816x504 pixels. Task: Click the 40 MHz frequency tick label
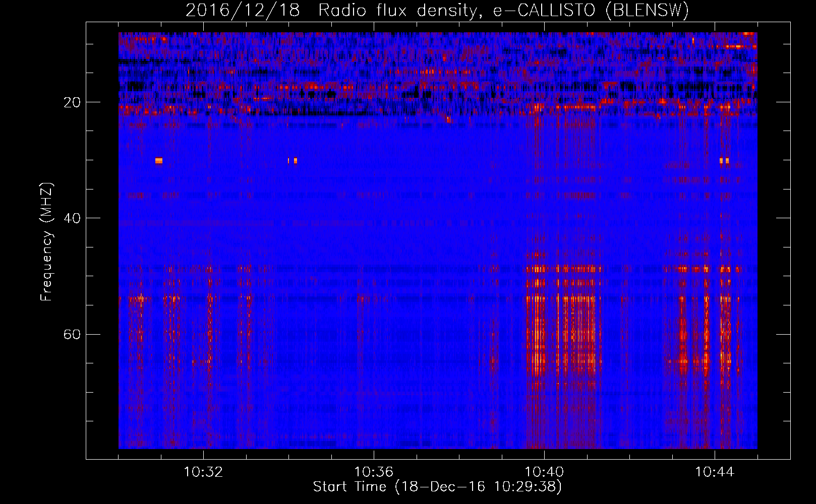point(72,218)
